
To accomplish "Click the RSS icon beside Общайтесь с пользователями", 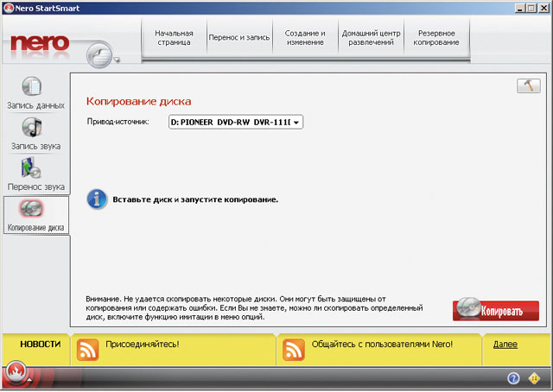I will point(294,350).
